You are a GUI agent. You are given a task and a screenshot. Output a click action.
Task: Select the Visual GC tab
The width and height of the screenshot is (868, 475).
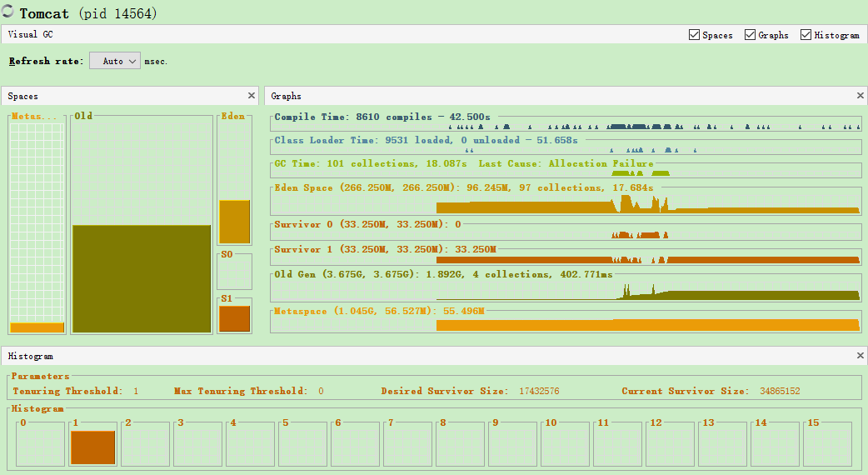tap(31, 34)
